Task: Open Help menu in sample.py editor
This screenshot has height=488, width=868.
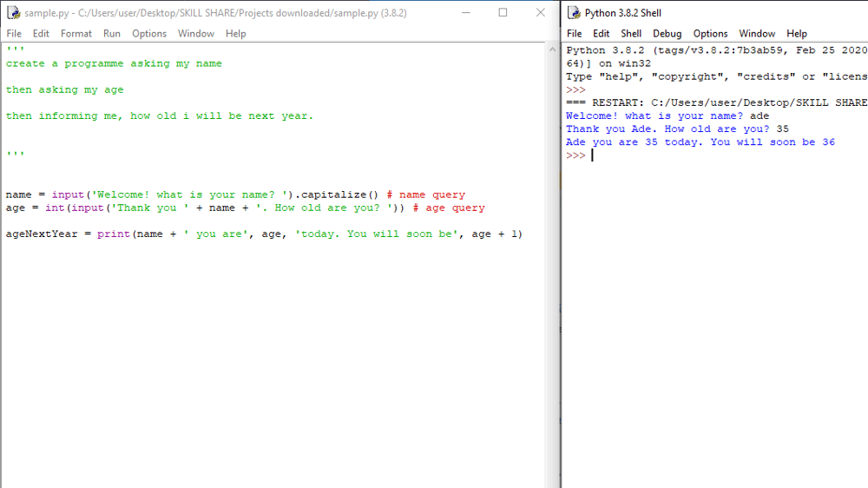Action: pos(235,34)
